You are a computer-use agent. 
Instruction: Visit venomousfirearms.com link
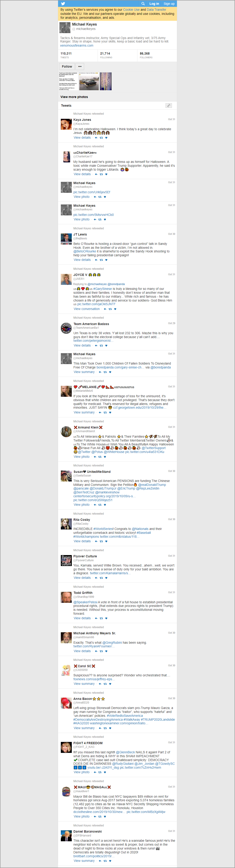77,45
